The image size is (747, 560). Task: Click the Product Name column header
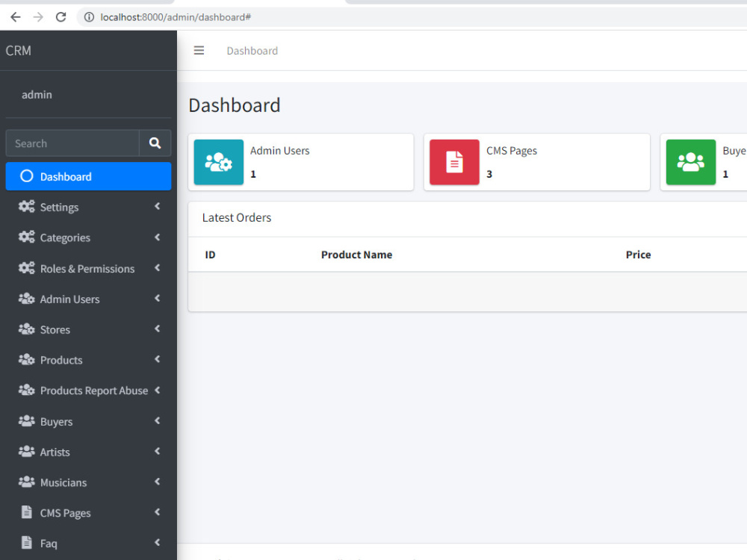[356, 255]
